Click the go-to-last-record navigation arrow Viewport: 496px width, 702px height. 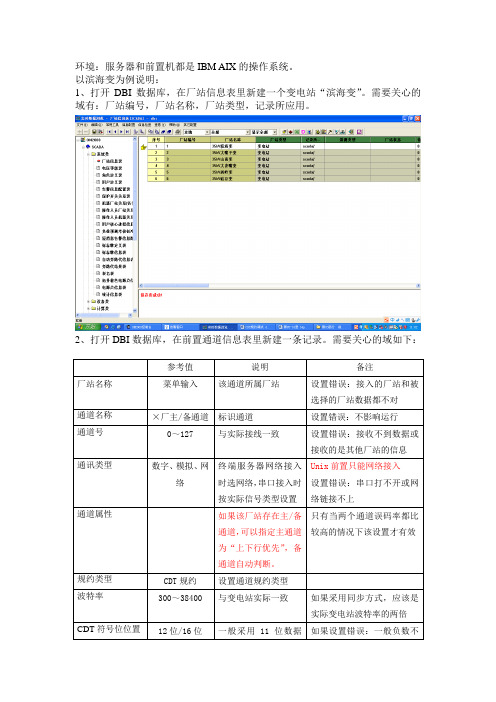tap(128, 132)
